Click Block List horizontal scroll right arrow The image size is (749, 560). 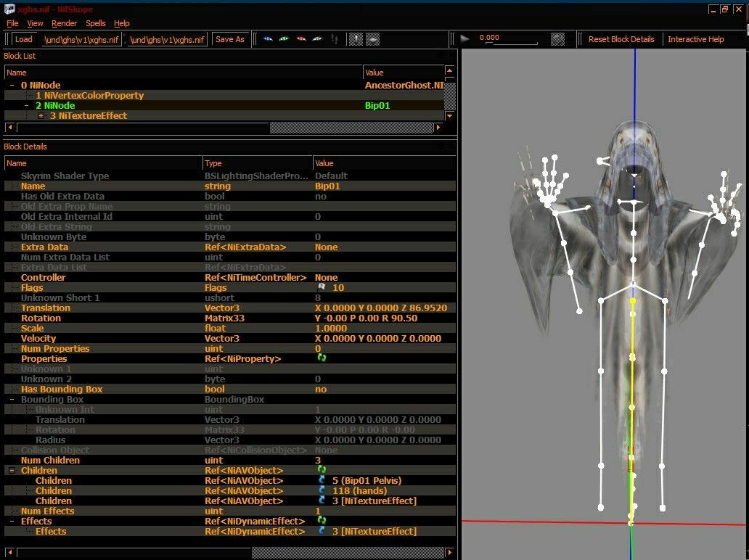(438, 127)
